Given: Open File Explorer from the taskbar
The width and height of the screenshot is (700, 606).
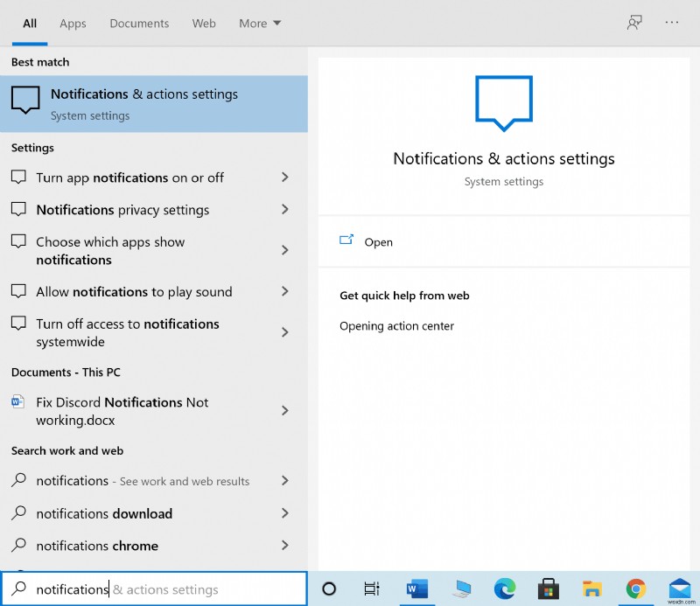Looking at the screenshot, I should (x=592, y=589).
